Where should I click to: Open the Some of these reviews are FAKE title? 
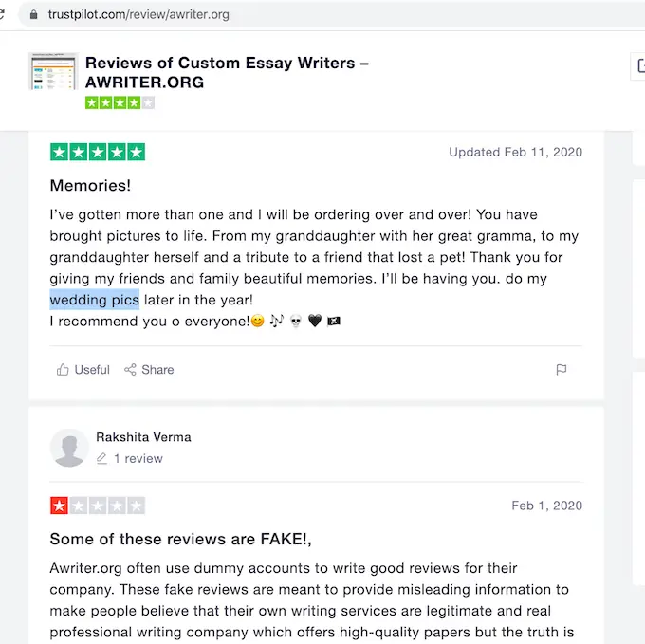coord(180,540)
